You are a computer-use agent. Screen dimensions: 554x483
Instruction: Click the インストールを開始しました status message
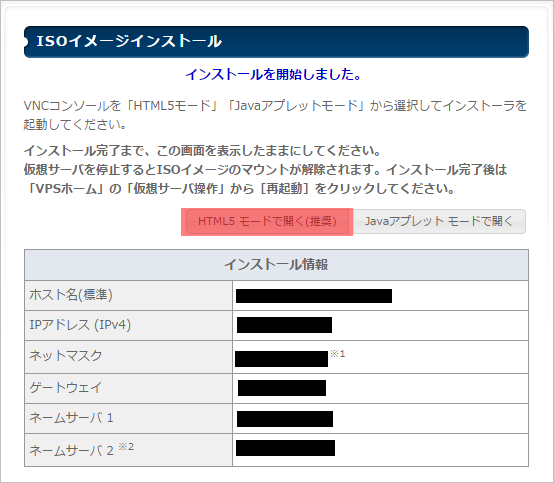point(273,75)
